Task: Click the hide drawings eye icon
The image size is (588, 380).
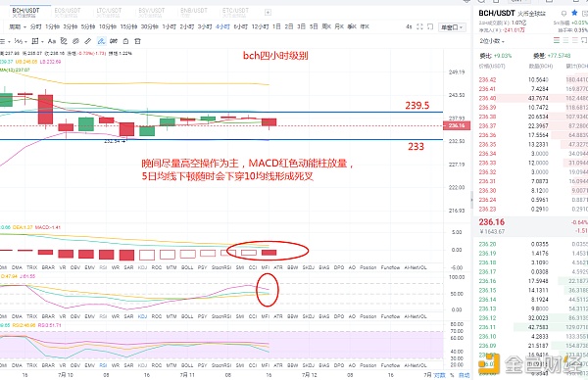Action: point(75,41)
